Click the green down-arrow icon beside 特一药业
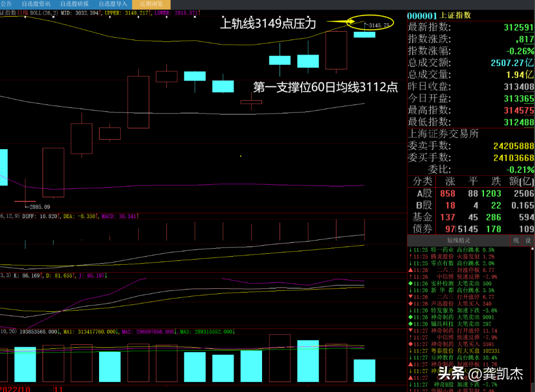 click(411, 250)
